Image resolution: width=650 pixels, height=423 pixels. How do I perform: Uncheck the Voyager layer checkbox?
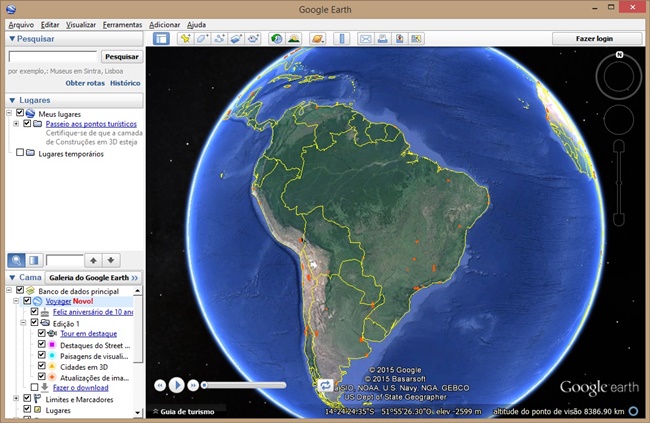tap(27, 300)
